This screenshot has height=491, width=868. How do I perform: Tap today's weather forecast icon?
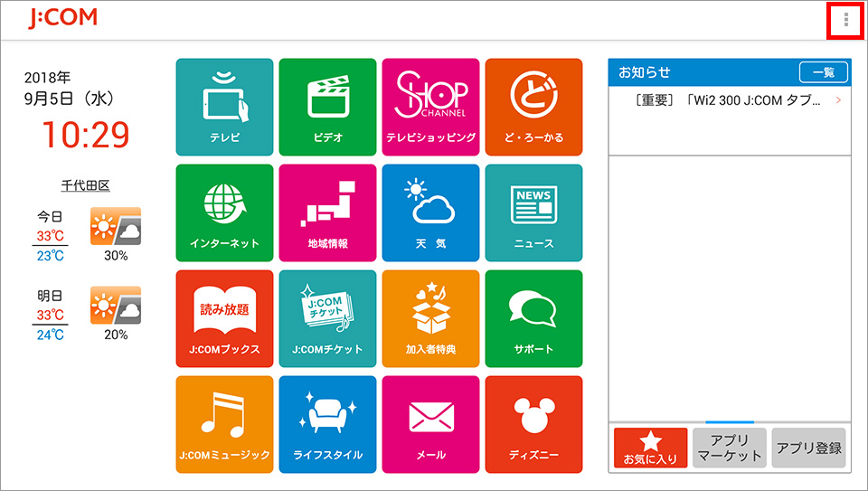116,226
